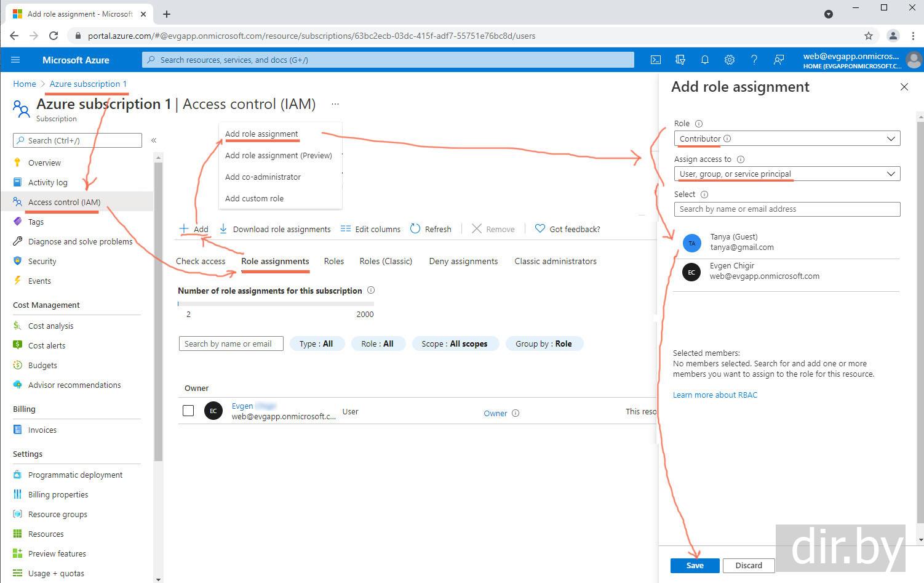Click the Save button
This screenshot has width=924, height=583.
click(x=695, y=565)
